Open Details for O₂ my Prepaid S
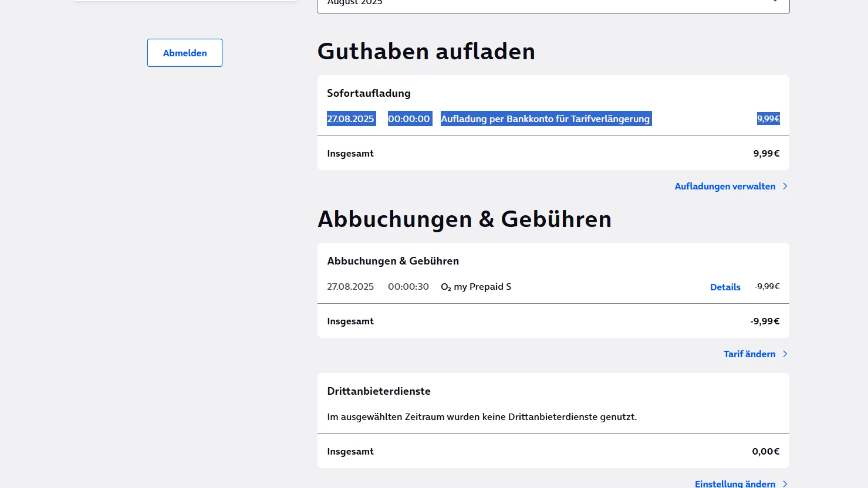 click(725, 287)
